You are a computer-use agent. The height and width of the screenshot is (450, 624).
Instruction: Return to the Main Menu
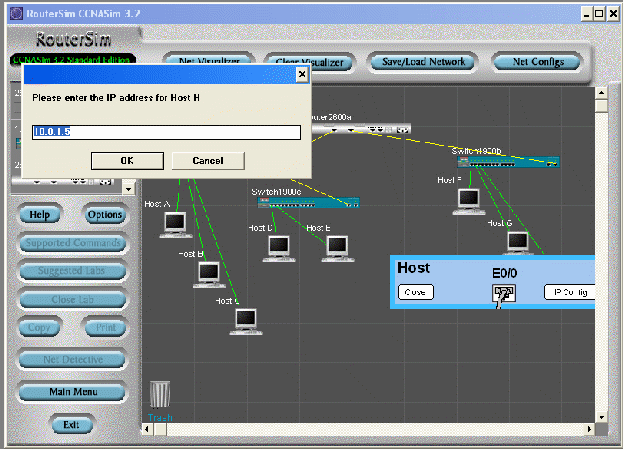[73, 392]
